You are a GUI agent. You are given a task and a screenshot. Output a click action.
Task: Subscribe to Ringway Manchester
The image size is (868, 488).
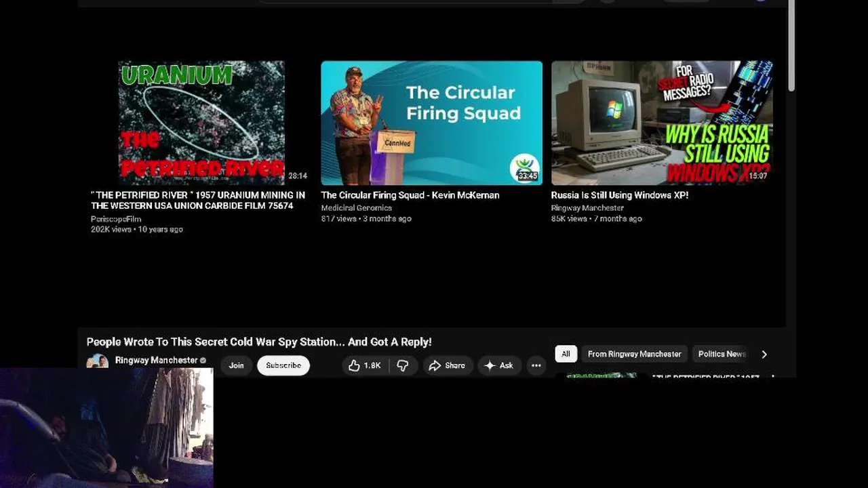coord(283,365)
